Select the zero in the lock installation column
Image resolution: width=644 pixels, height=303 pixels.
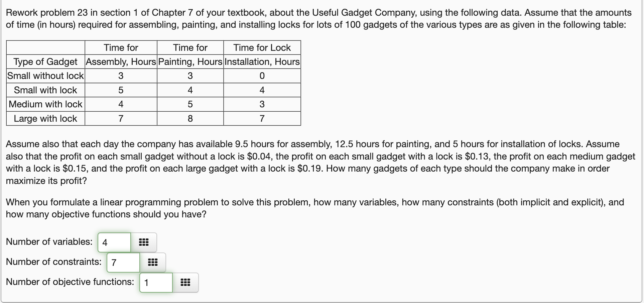[262, 76]
